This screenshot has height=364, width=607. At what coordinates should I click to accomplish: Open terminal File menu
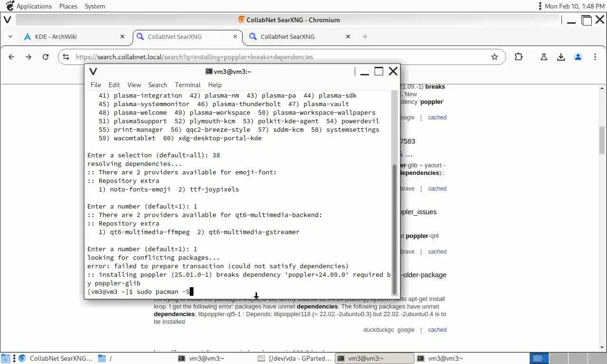point(96,85)
